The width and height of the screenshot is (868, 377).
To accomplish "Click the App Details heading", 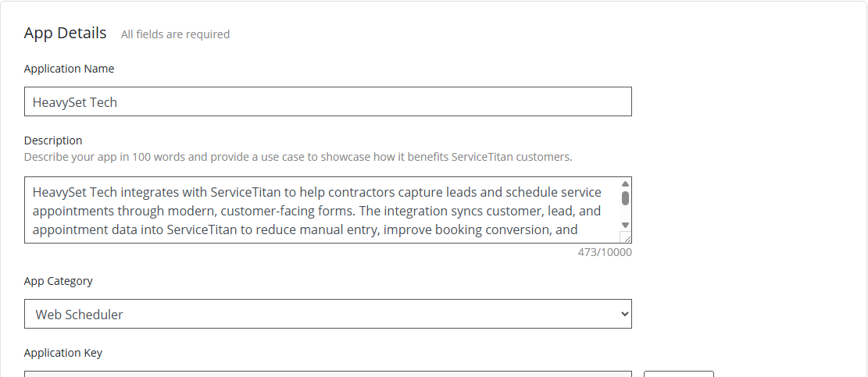I will click(x=66, y=33).
